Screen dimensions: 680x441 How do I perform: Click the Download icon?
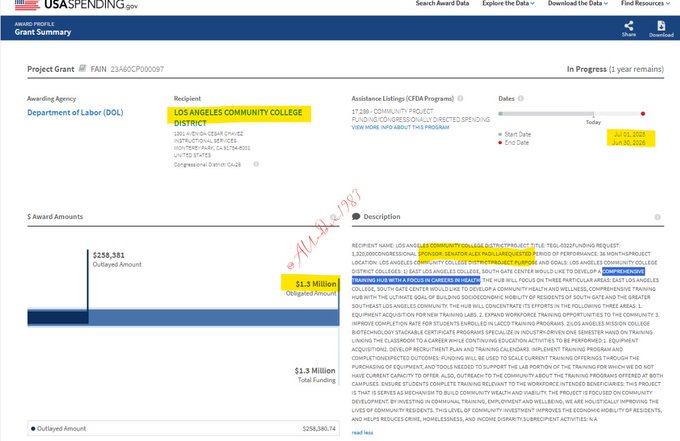click(x=661, y=24)
